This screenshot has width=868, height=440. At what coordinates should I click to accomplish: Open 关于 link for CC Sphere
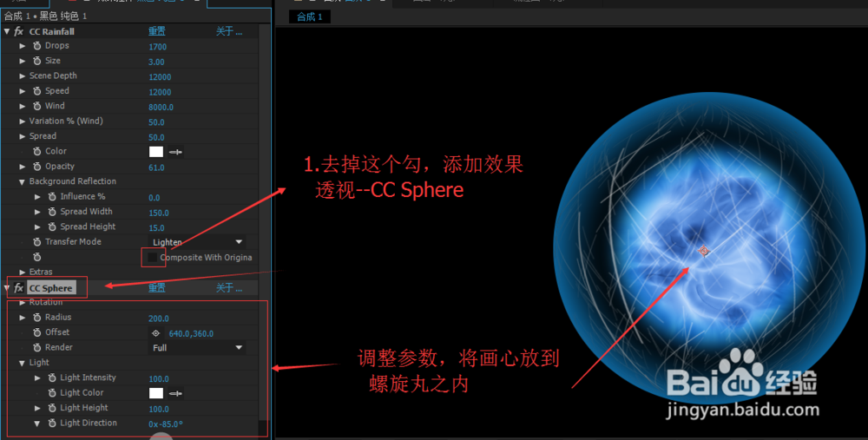(x=228, y=288)
